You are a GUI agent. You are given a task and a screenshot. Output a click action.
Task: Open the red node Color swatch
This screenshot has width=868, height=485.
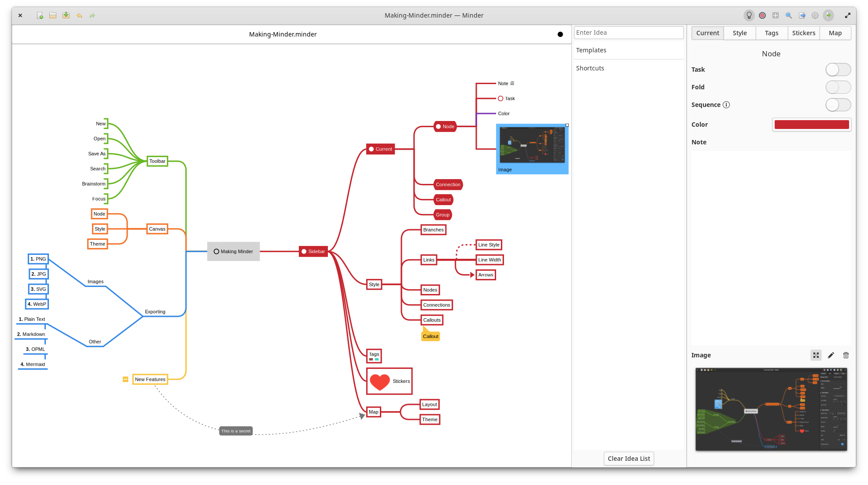811,125
